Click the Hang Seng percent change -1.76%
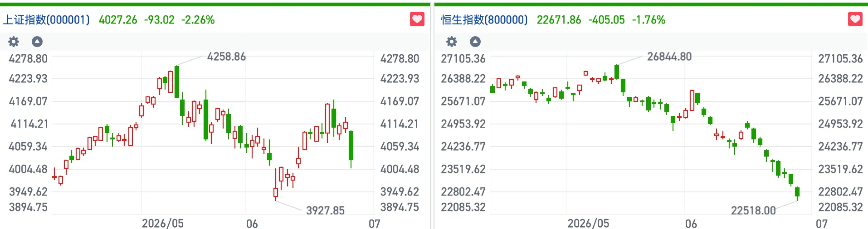This screenshot has width=868, height=229. click(649, 20)
